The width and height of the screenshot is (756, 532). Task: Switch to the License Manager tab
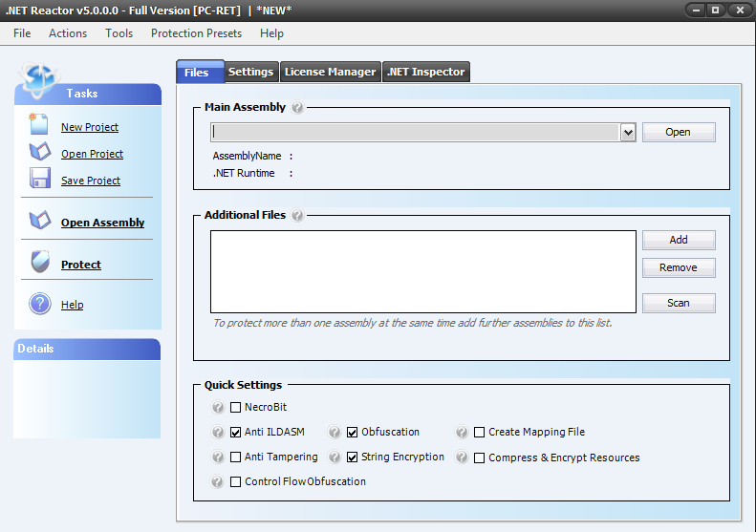click(x=331, y=72)
